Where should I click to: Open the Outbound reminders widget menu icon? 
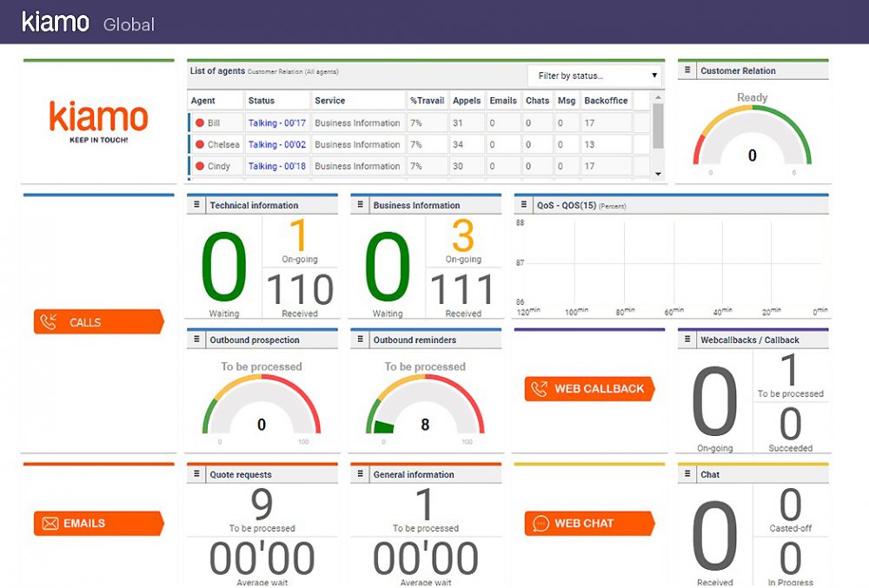(x=361, y=340)
